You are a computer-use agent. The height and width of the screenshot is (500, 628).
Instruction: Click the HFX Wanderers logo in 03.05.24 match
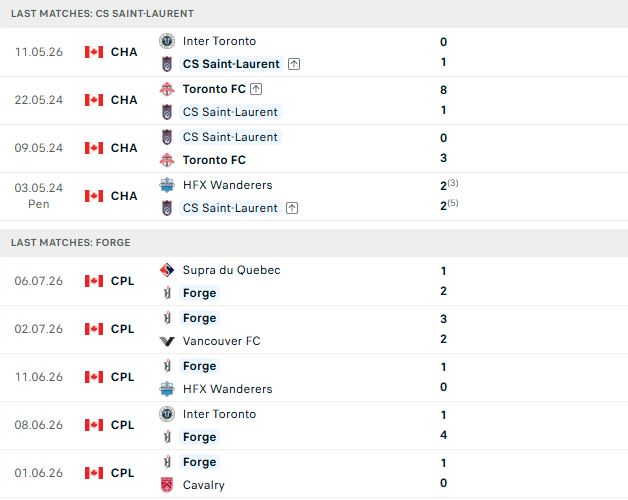(x=167, y=185)
